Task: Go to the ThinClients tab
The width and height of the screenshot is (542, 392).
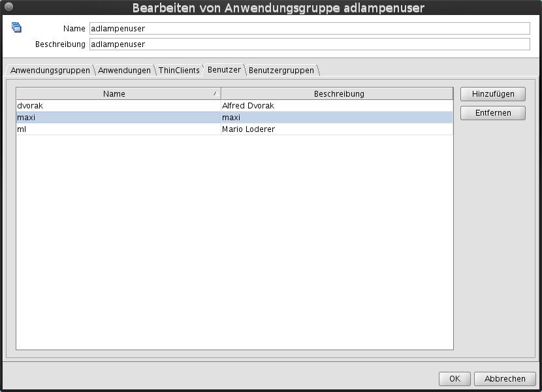Action: pyautogui.click(x=179, y=70)
